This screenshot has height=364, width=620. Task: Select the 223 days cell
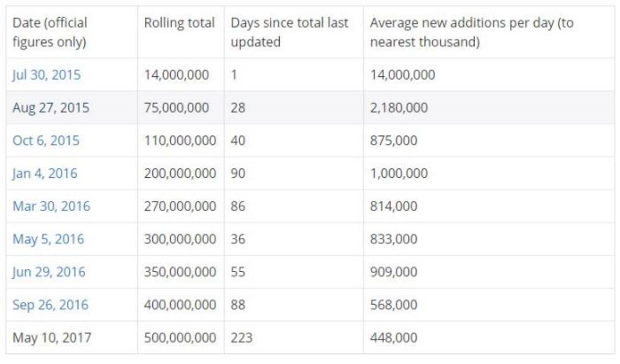click(x=241, y=338)
